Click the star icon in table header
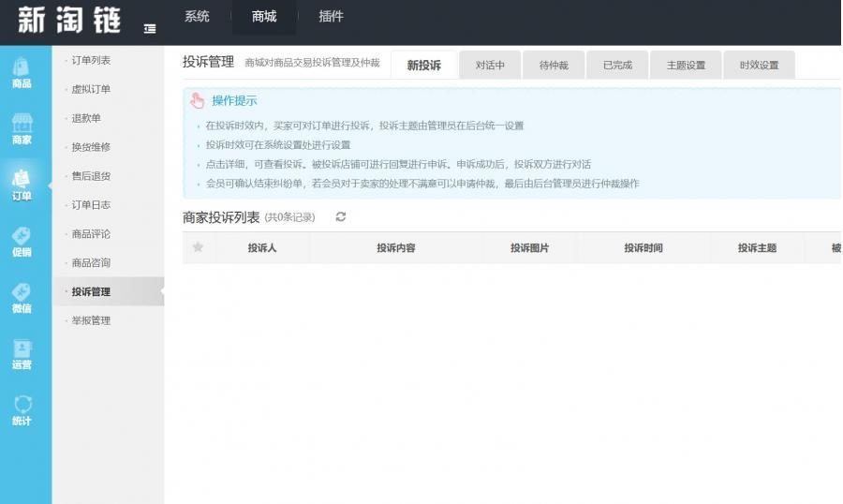843x504 pixels. 198,247
